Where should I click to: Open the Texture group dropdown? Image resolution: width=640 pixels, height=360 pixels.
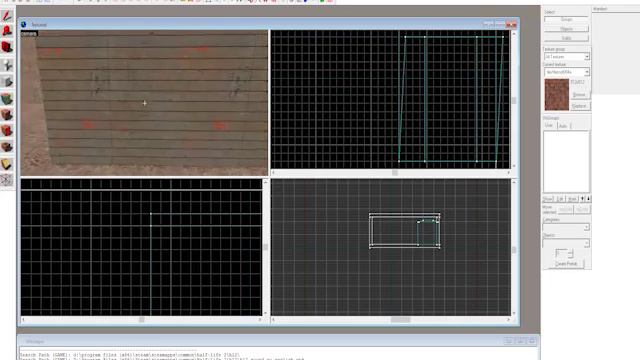click(x=567, y=57)
